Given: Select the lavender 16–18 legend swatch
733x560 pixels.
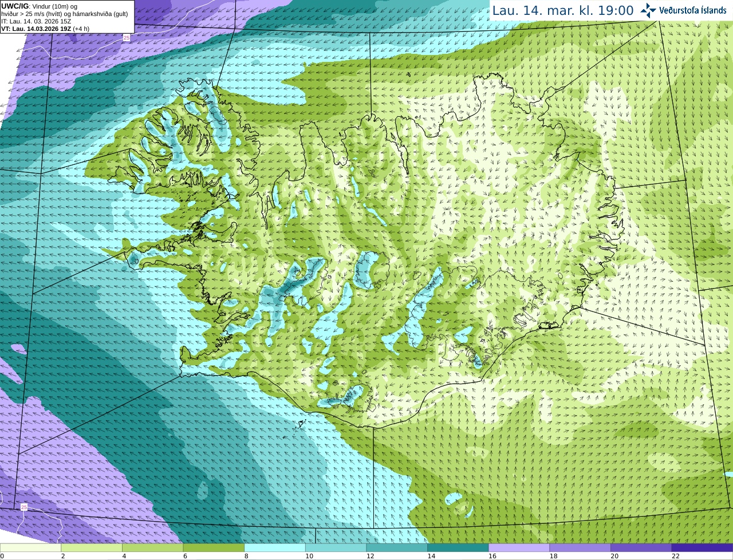Looking at the screenshot, I should pyautogui.click(x=519, y=547).
